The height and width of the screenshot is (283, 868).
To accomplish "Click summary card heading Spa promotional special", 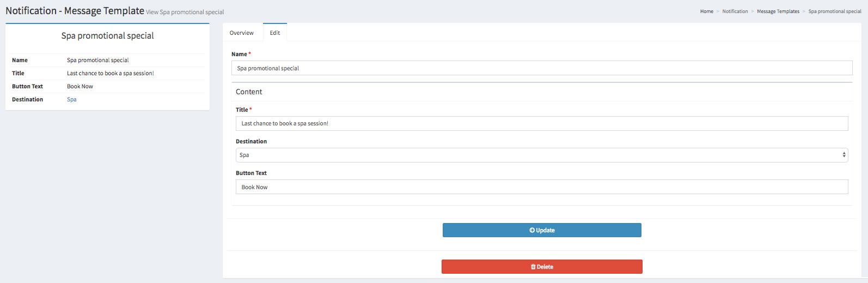I will (107, 36).
